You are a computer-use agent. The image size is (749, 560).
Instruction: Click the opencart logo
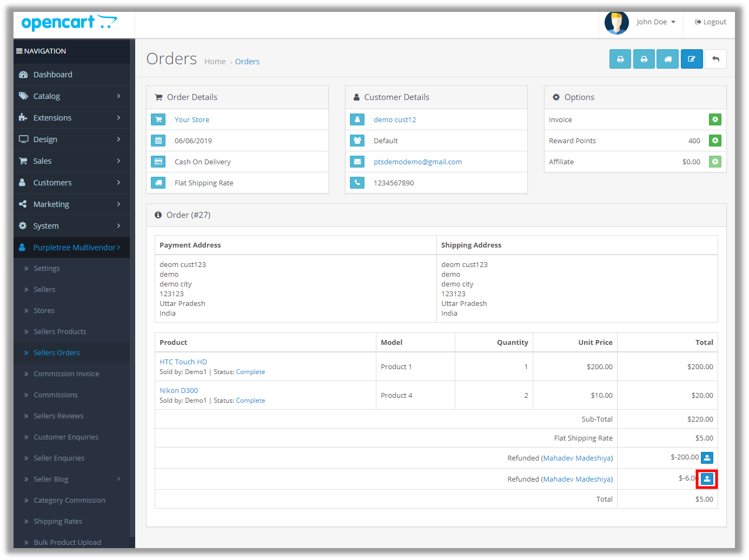[x=69, y=23]
